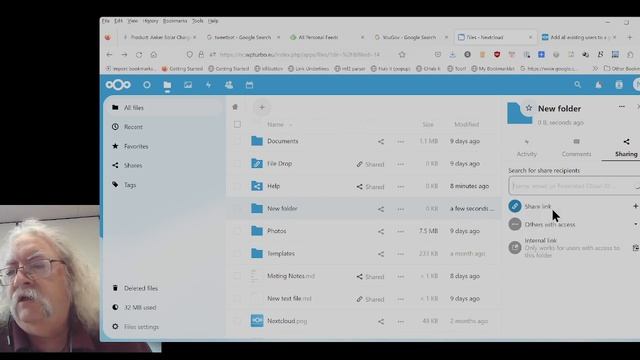Open sidebar three-dot menu for New folder
640x360 pixels.
click(x=622, y=107)
